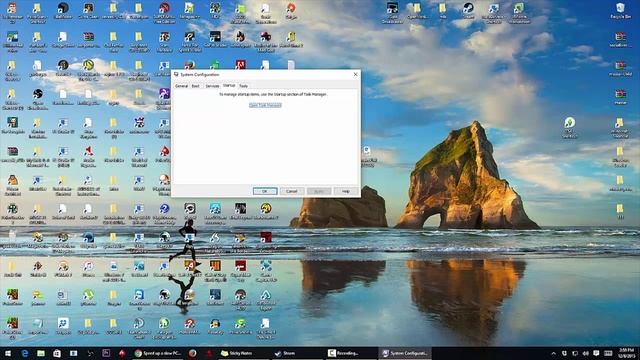
Task: Click the touch keyboard tray icon
Action: point(608,353)
